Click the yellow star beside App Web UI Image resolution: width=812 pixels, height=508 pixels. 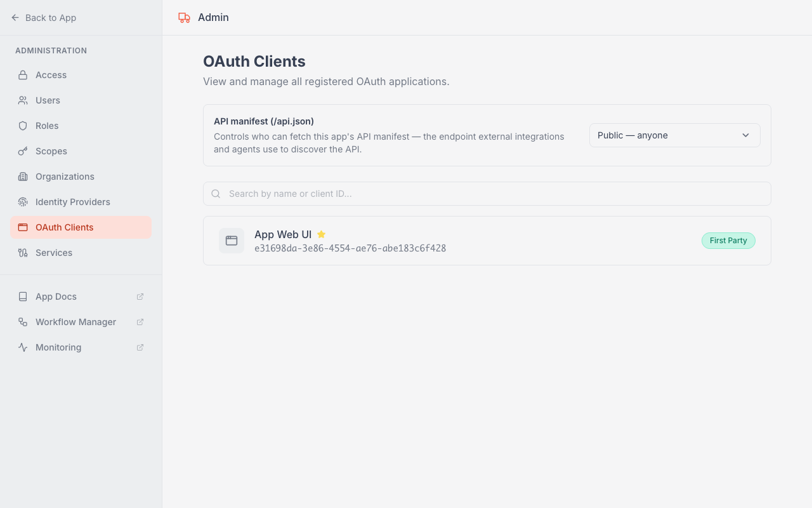click(x=321, y=234)
